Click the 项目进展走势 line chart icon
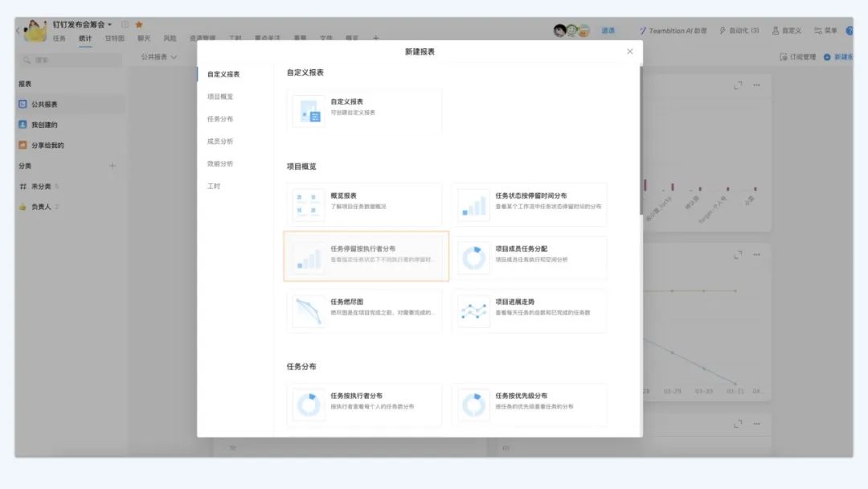Screen dimensions: 868x489 pos(473,311)
